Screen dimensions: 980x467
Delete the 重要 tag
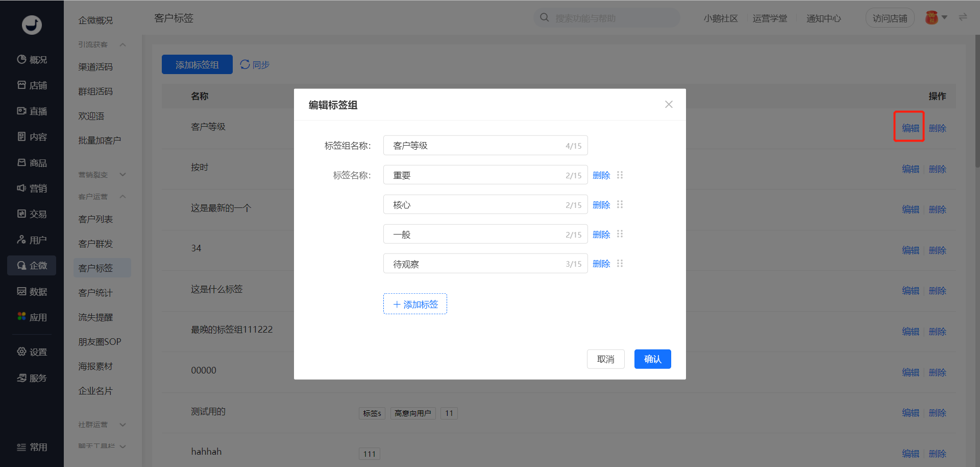(x=601, y=175)
